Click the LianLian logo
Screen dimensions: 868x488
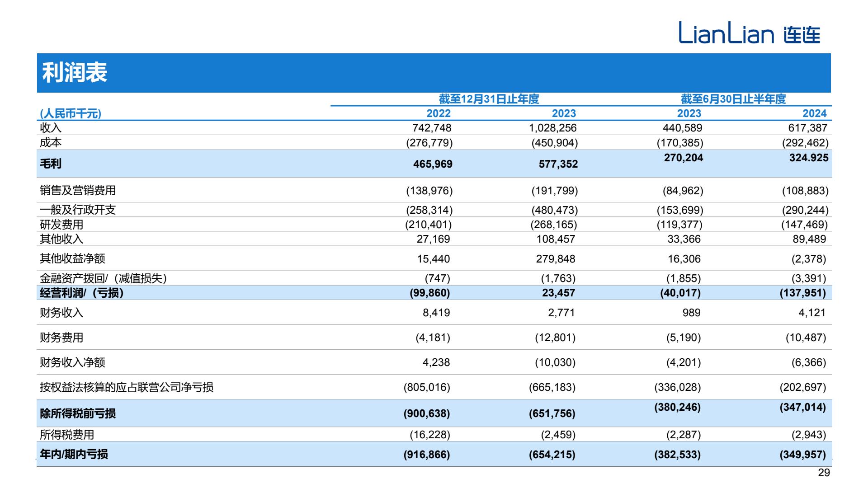(750, 33)
